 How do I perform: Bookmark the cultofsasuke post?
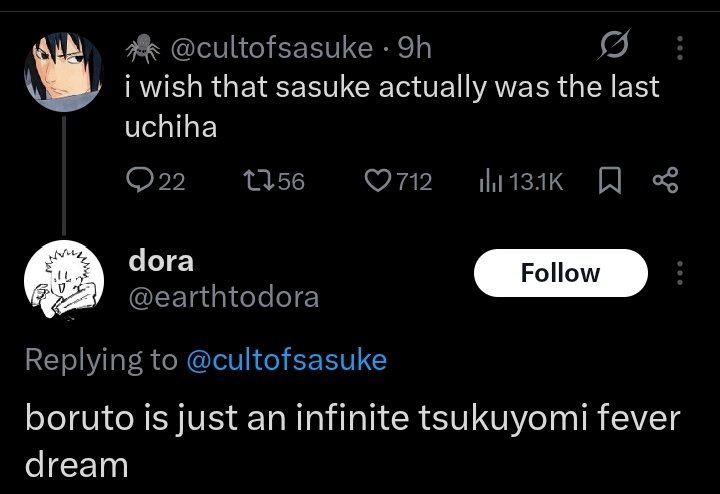pos(608,181)
